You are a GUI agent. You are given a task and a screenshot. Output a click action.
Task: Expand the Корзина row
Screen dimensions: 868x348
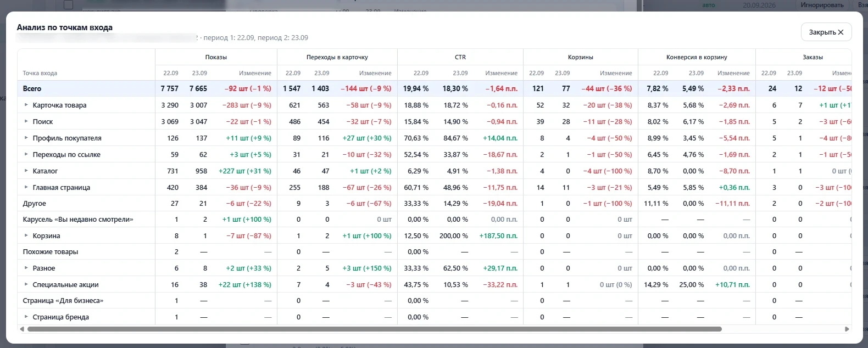click(x=26, y=235)
